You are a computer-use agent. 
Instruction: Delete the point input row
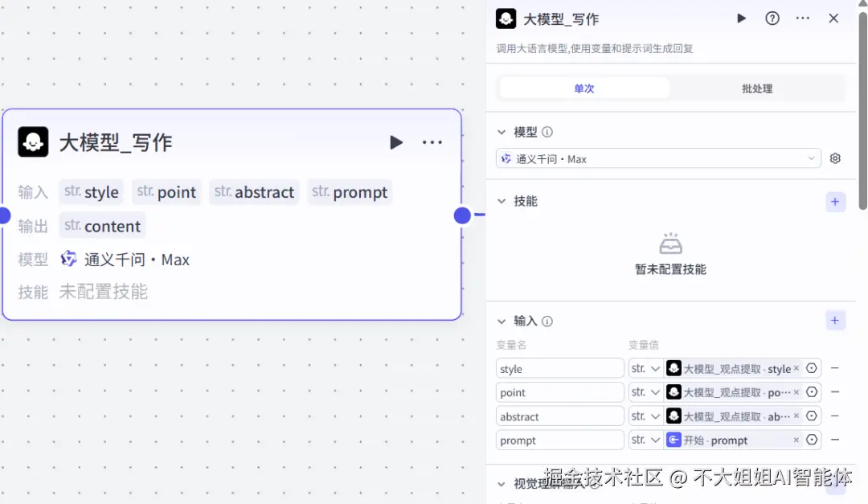pyautogui.click(x=835, y=391)
